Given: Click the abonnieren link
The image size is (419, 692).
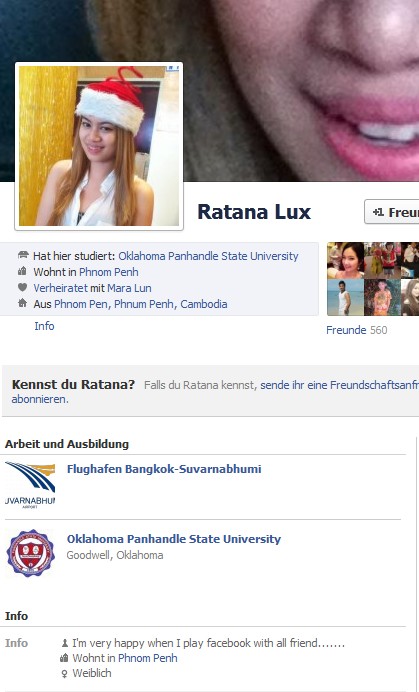Looking at the screenshot, I should (x=39, y=399).
